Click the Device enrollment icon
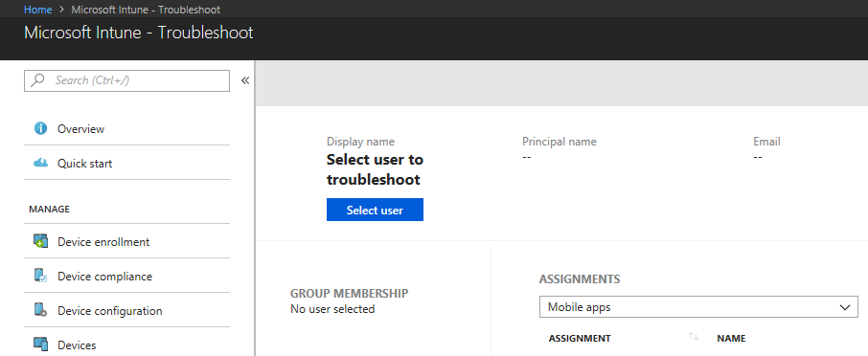 coord(40,241)
